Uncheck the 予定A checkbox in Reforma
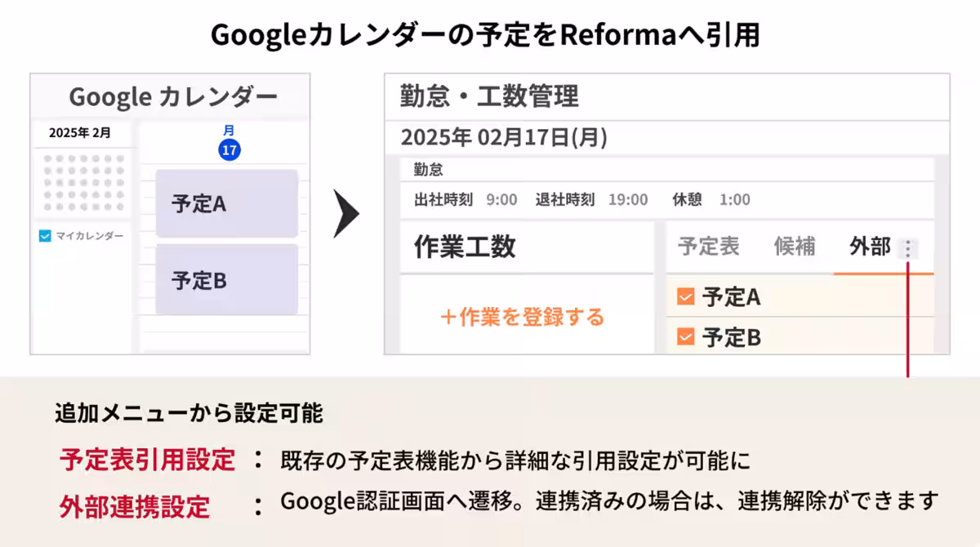This screenshot has height=547, width=980. (685, 297)
